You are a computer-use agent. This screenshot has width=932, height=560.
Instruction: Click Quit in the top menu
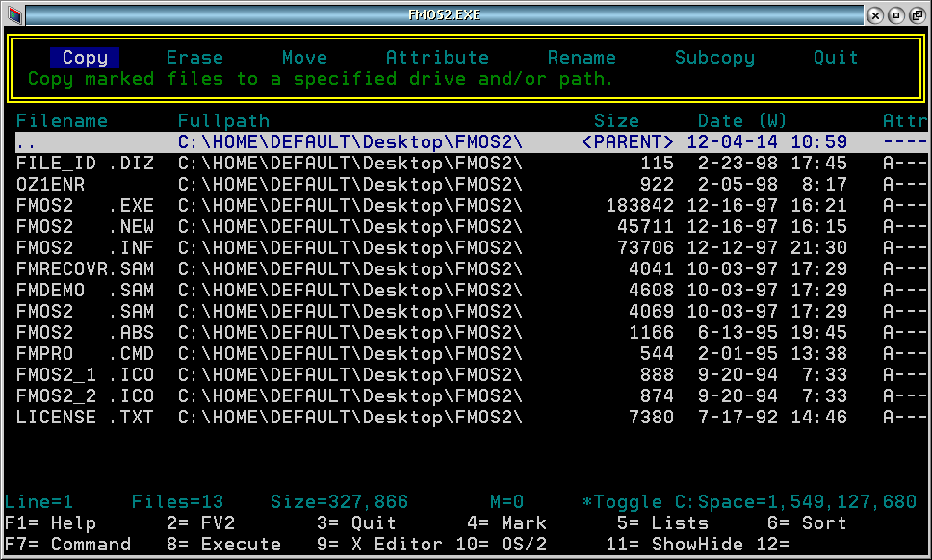coord(836,58)
